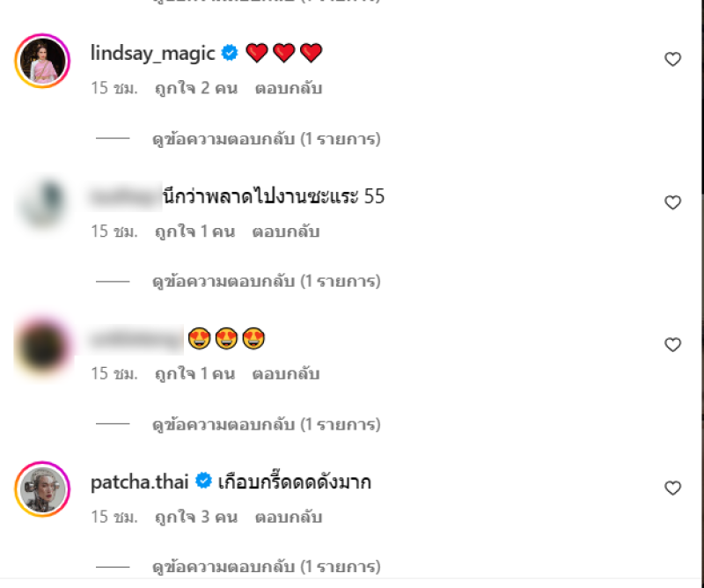View 'ถูกใจ 3 คน' likes on patcha.thai's comment
The width and height of the screenshot is (704, 588).
[196, 517]
